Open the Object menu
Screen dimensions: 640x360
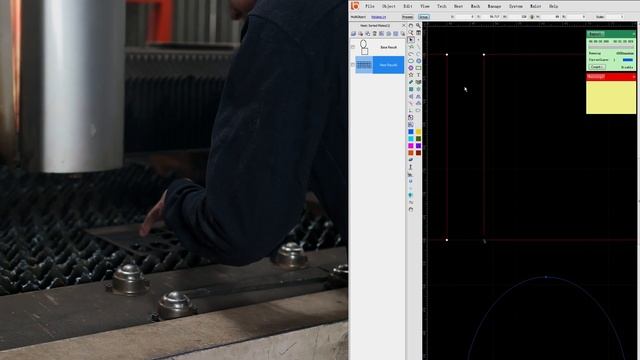[x=389, y=6]
